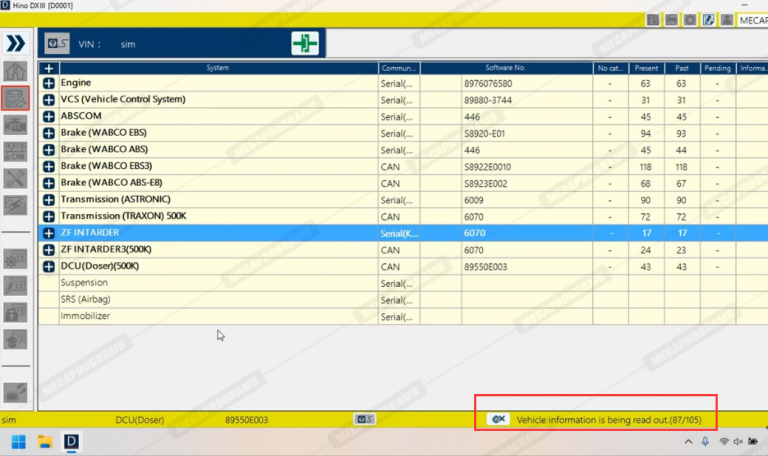Open the padlock security sidebar icon

[x=15, y=312]
